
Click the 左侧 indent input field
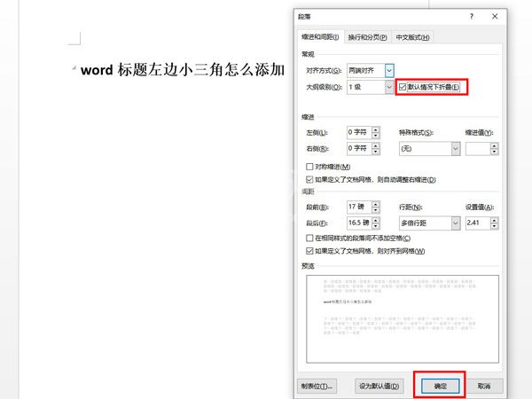pos(359,132)
